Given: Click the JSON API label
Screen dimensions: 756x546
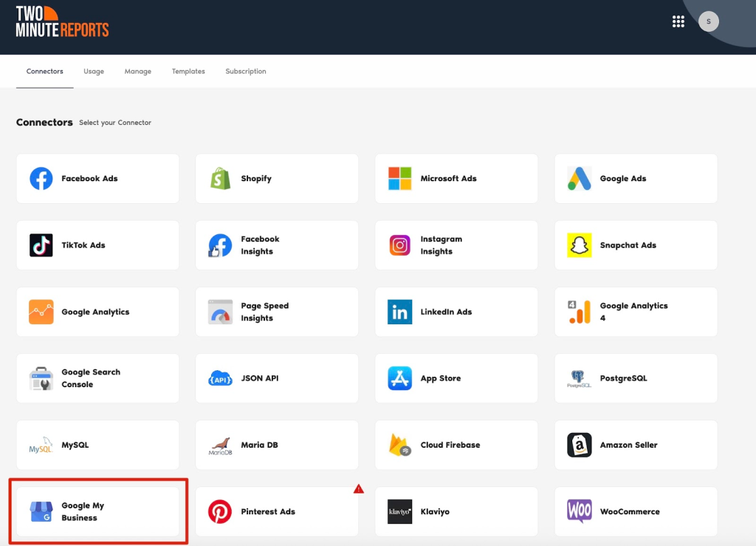Looking at the screenshot, I should (260, 378).
